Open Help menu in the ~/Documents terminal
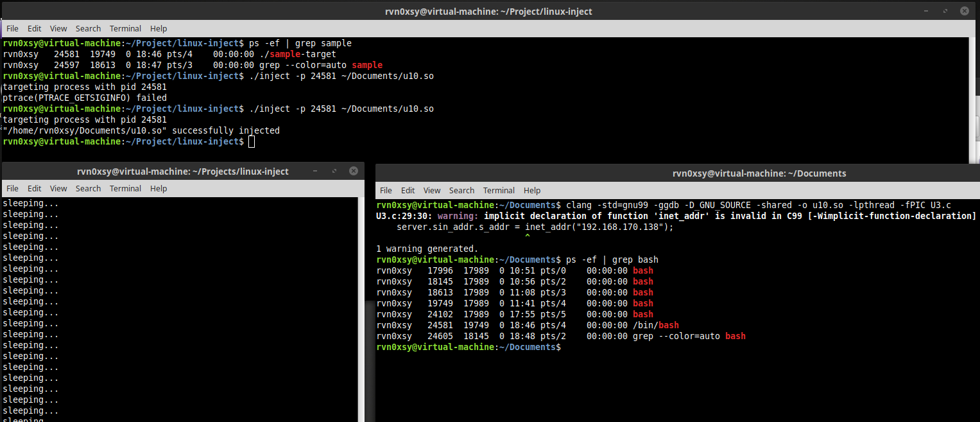 pyautogui.click(x=532, y=190)
